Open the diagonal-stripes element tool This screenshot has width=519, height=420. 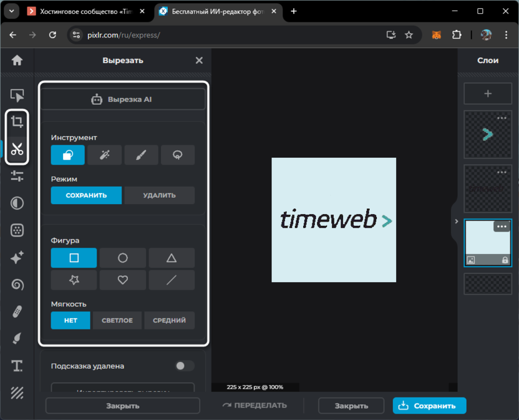pos(17,393)
